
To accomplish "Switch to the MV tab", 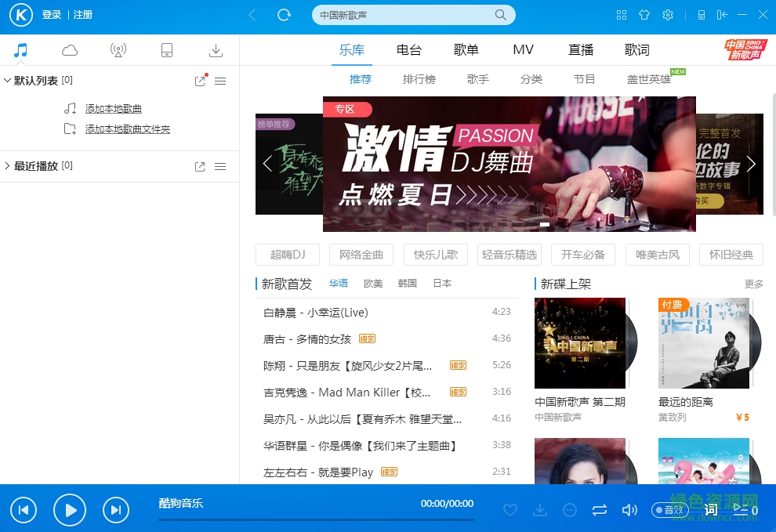I will click(523, 49).
